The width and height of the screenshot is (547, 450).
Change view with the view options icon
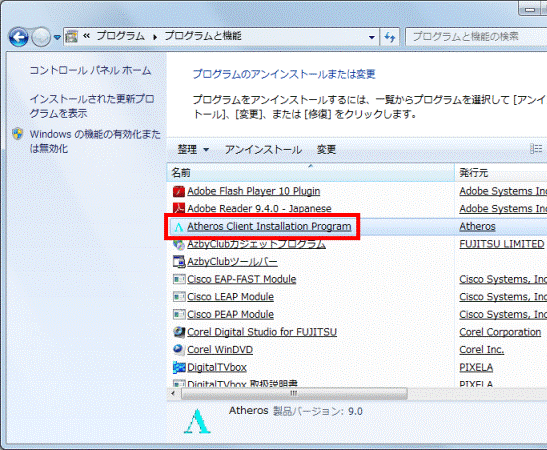click(x=536, y=149)
